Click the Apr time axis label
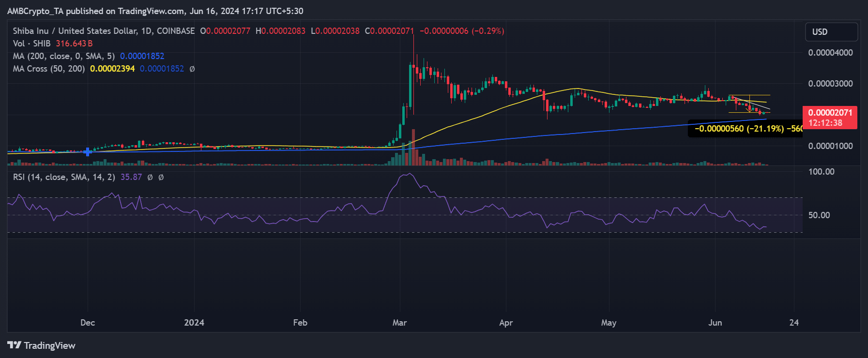 click(x=506, y=323)
